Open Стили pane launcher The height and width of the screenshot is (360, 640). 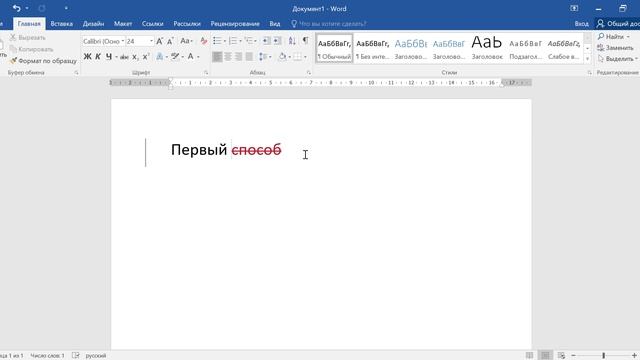[589, 73]
